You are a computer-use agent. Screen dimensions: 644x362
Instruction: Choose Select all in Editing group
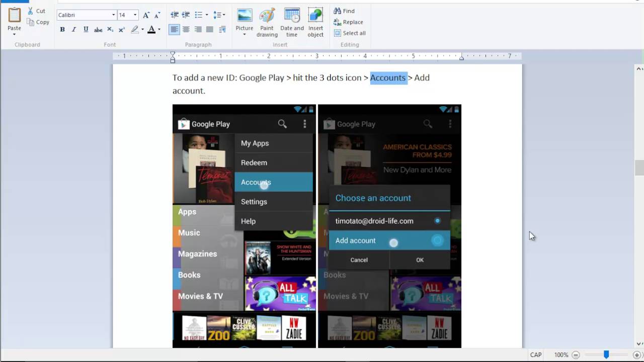(350, 33)
